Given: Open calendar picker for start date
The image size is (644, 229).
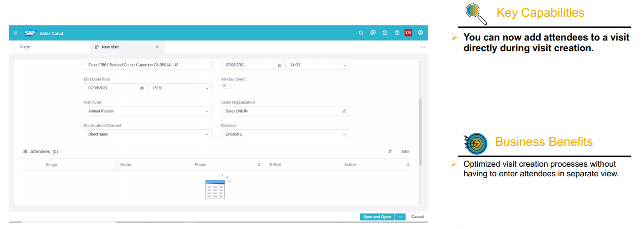Looking at the screenshot, I should tap(280, 65).
